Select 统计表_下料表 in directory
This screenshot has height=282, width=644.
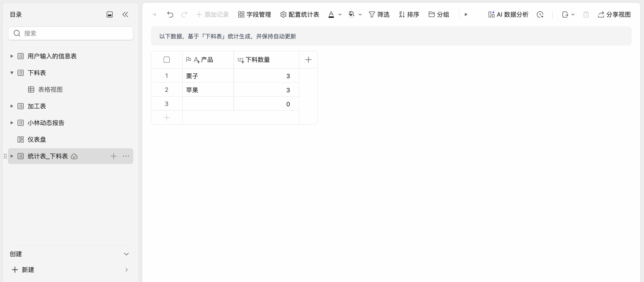coord(48,156)
